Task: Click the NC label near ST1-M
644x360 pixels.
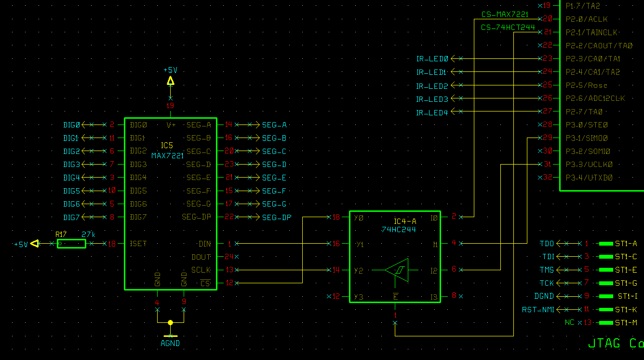Action: (x=569, y=323)
